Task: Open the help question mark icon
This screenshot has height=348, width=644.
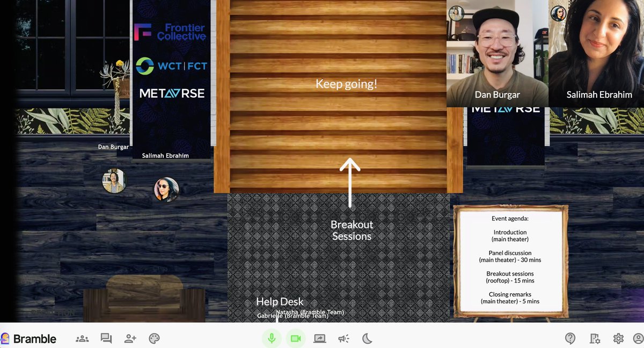Action: click(570, 338)
